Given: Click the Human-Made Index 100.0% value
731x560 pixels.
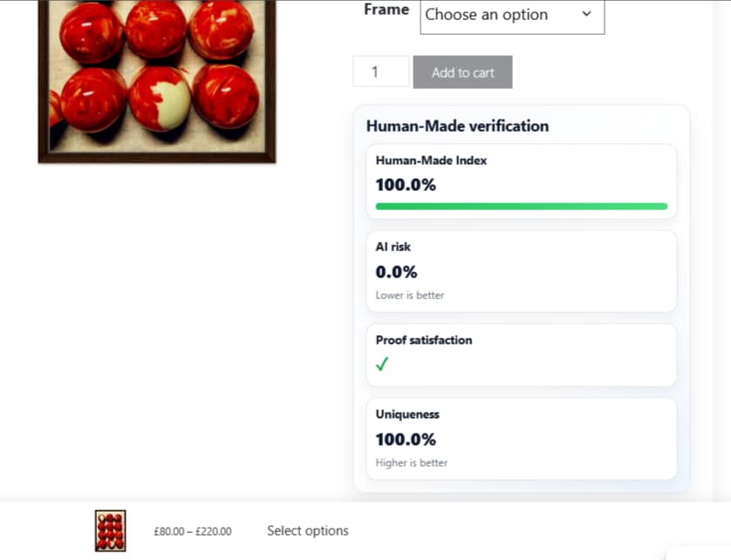Looking at the screenshot, I should 406,185.
